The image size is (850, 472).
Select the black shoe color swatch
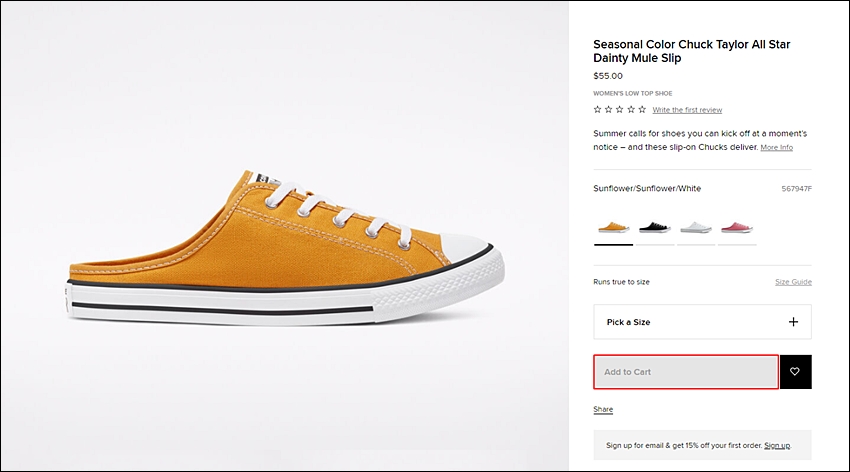pos(655,228)
